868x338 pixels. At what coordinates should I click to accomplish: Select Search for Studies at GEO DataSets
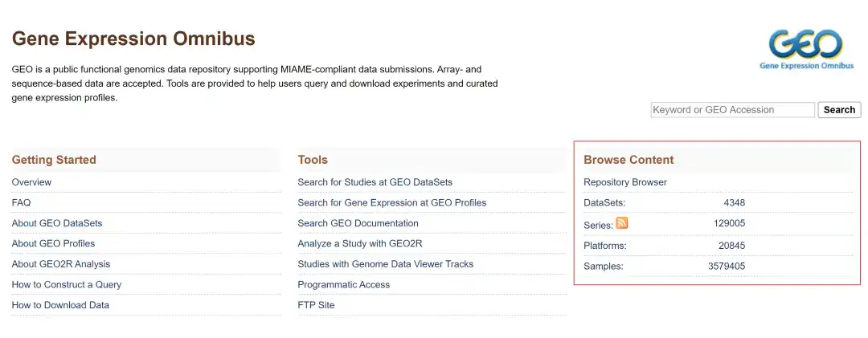pos(375,182)
